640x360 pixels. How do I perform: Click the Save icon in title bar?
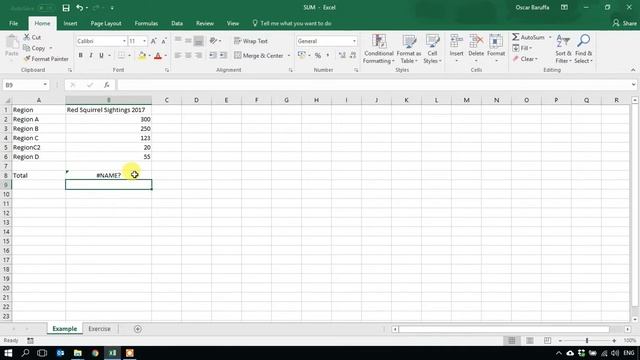click(66, 8)
